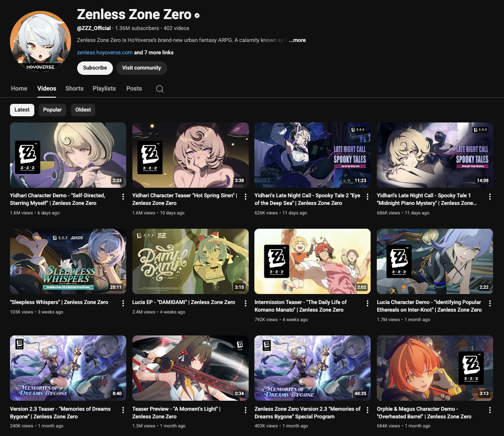Screen dimensions: 504x436
Task: Play the 11:23 Spooky Tales thumbnail
Action: click(312, 155)
